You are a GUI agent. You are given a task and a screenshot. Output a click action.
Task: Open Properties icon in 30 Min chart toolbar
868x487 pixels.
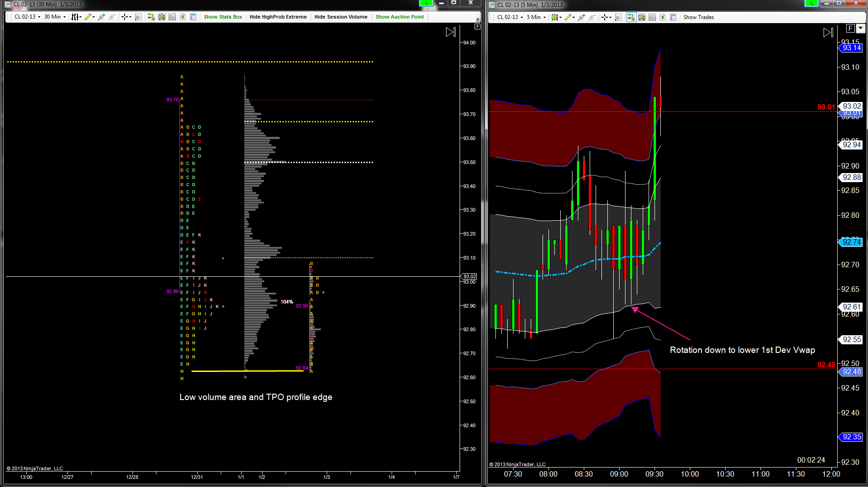[193, 17]
